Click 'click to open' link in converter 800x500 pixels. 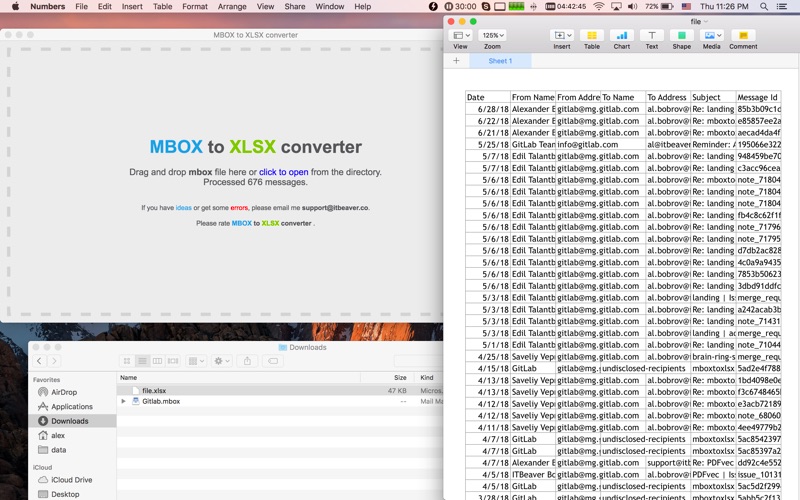284,172
